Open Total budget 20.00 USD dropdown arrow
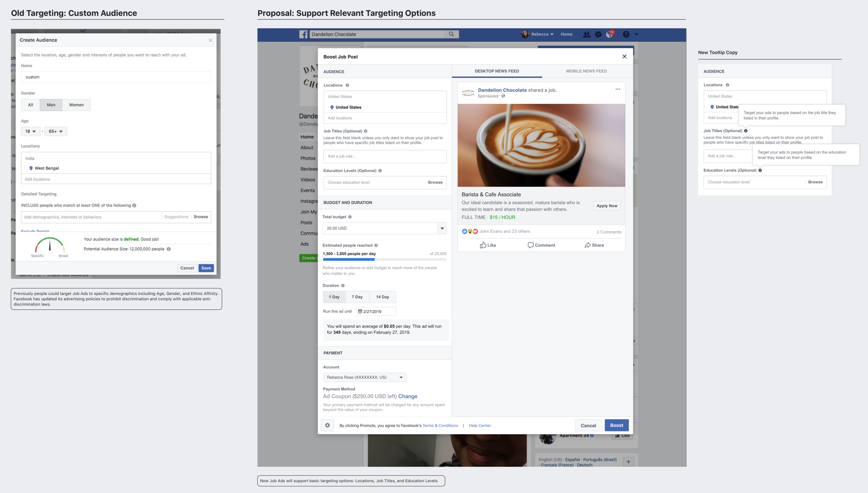The height and width of the screenshot is (493, 868). coord(442,228)
